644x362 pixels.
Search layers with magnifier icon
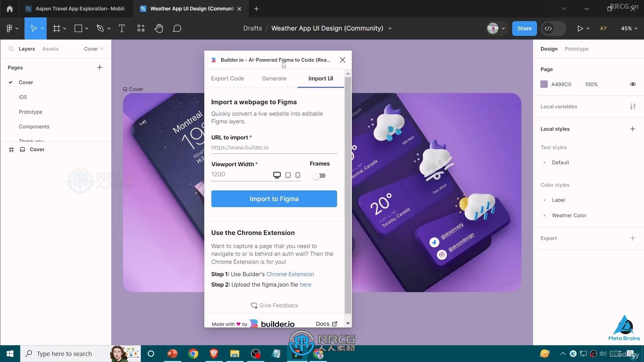click(x=11, y=49)
